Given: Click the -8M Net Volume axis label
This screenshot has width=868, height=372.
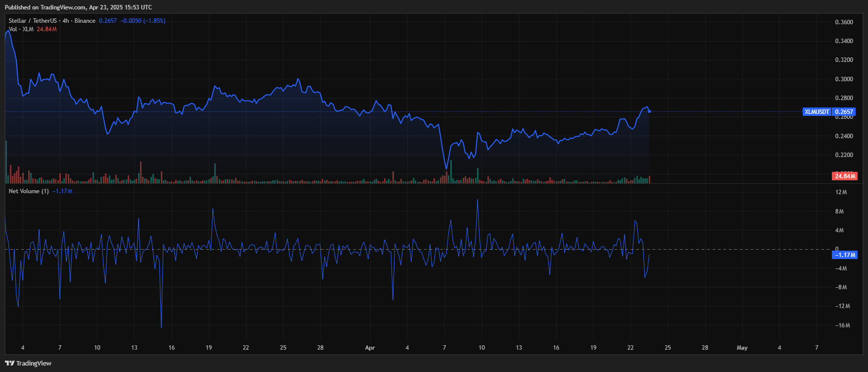Looking at the screenshot, I should tap(841, 287).
